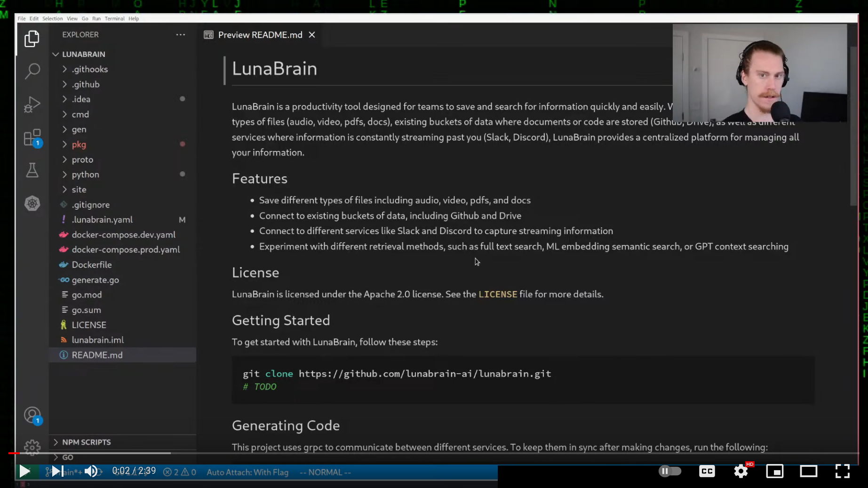Expand the NPM SCRIPTS section
Image resolution: width=868 pixels, height=488 pixels.
[87, 442]
